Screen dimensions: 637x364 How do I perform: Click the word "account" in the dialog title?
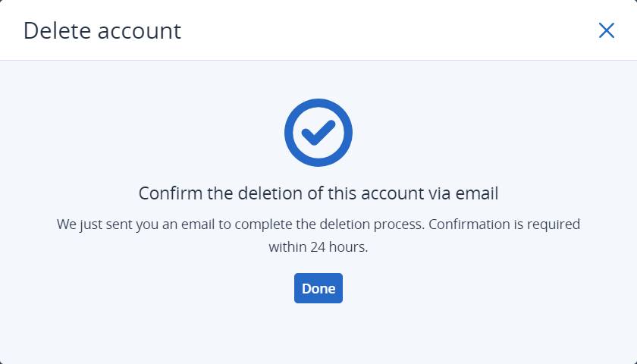pos(140,31)
